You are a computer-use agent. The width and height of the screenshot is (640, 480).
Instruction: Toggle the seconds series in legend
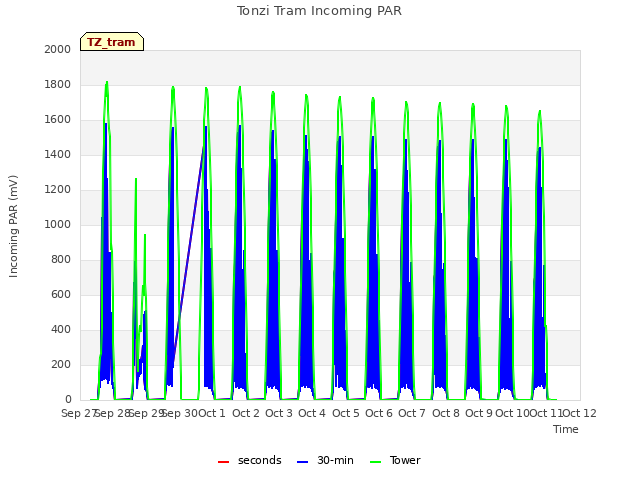(250, 460)
